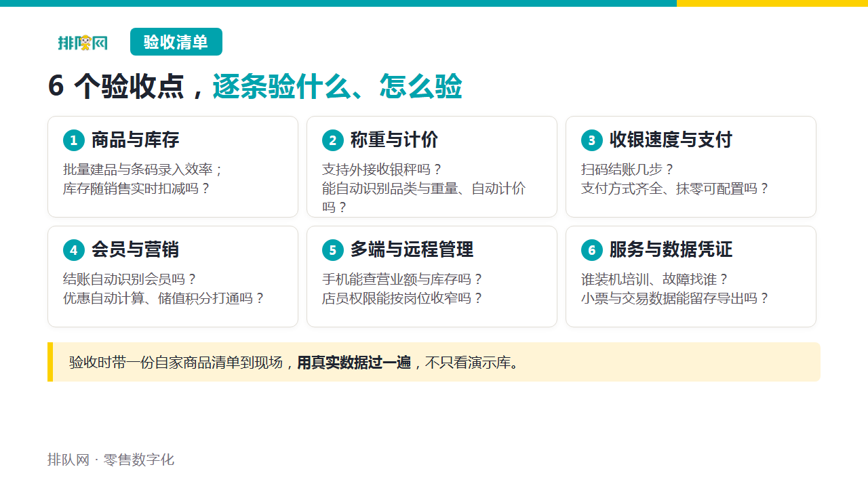Select the heading 会员与营销
This screenshot has width=868, height=488.
pos(136,250)
